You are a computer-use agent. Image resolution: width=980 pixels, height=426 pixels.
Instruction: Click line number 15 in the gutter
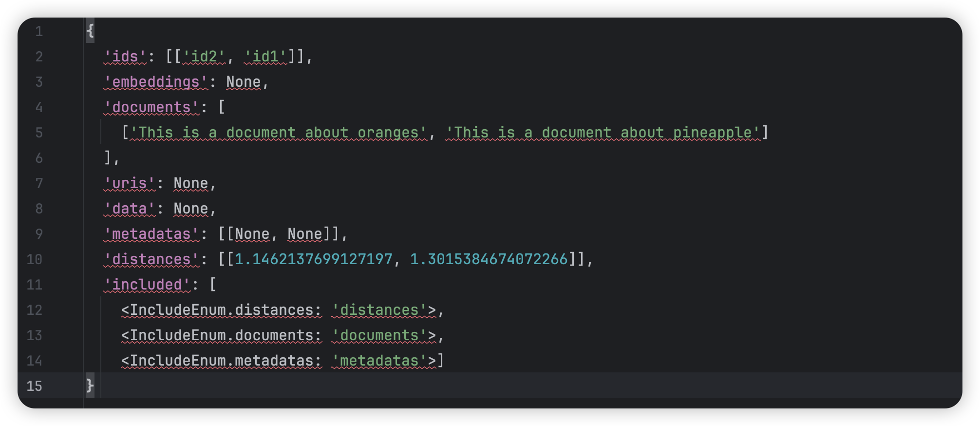(34, 386)
